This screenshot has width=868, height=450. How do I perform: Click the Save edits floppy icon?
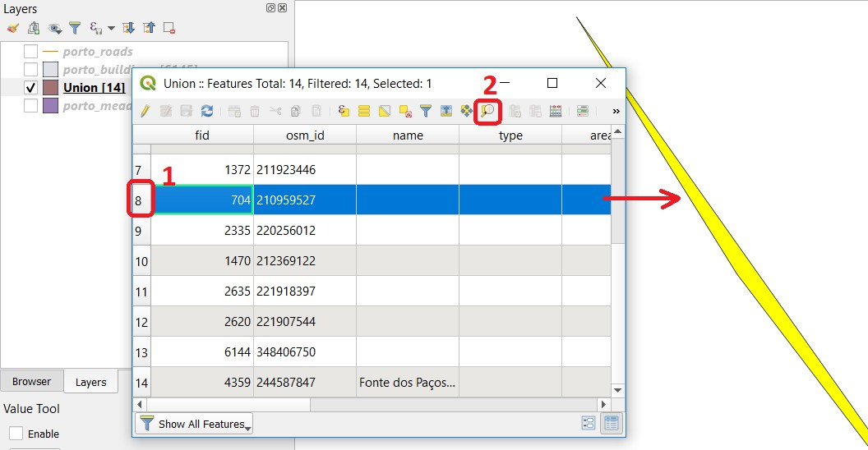(x=186, y=111)
